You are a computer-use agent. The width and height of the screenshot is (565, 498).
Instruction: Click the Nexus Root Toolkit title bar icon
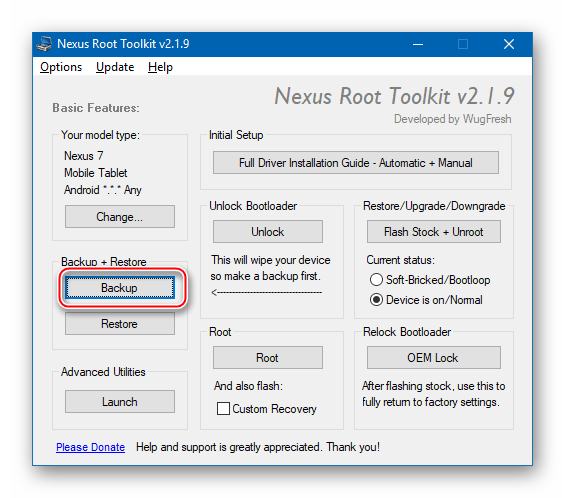click(44, 44)
